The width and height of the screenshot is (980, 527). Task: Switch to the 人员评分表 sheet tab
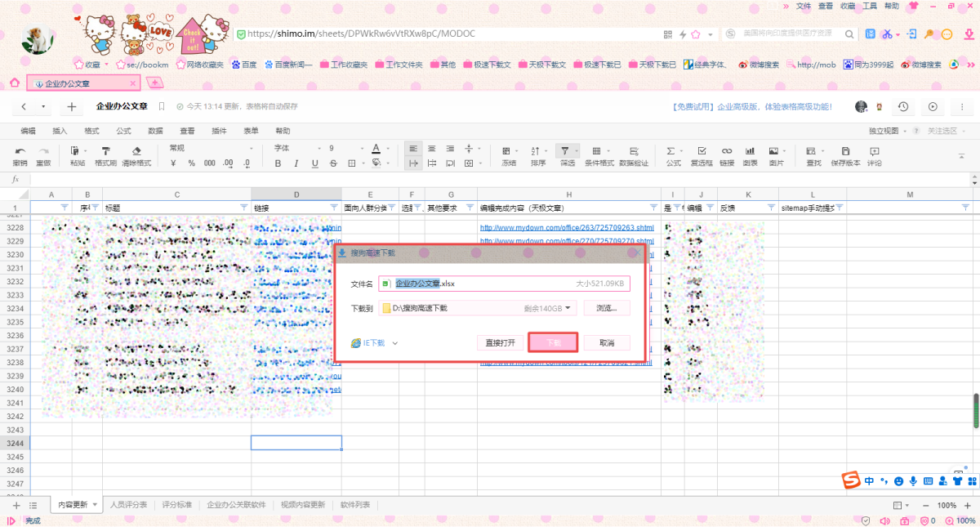point(128,505)
